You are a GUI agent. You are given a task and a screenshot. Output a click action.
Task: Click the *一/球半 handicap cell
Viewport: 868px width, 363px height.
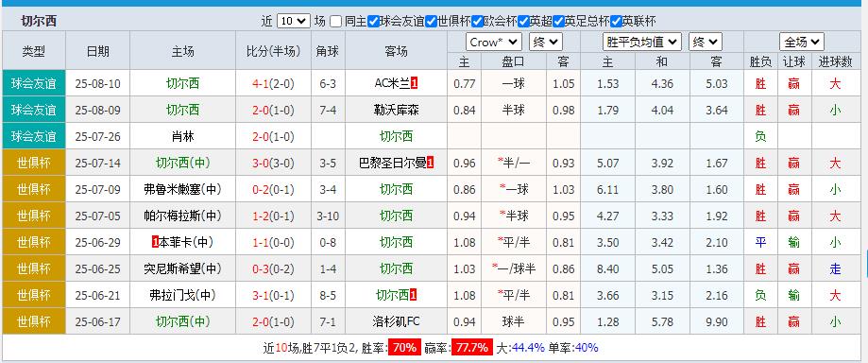(x=513, y=268)
